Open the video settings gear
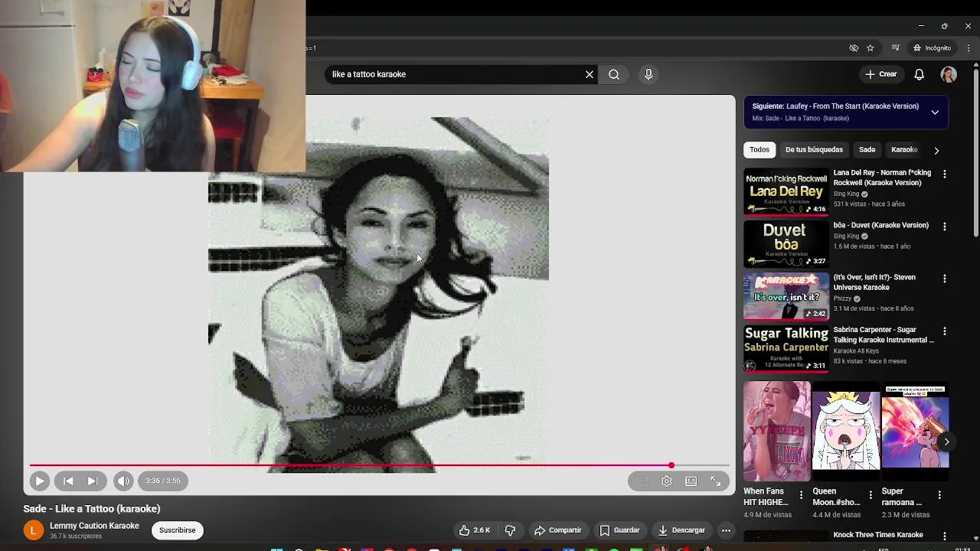 [x=667, y=481]
